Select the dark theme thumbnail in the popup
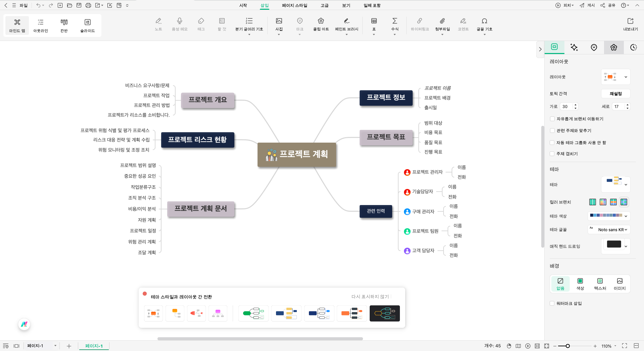Image resolution: width=644 pixels, height=351 pixels. click(x=384, y=313)
